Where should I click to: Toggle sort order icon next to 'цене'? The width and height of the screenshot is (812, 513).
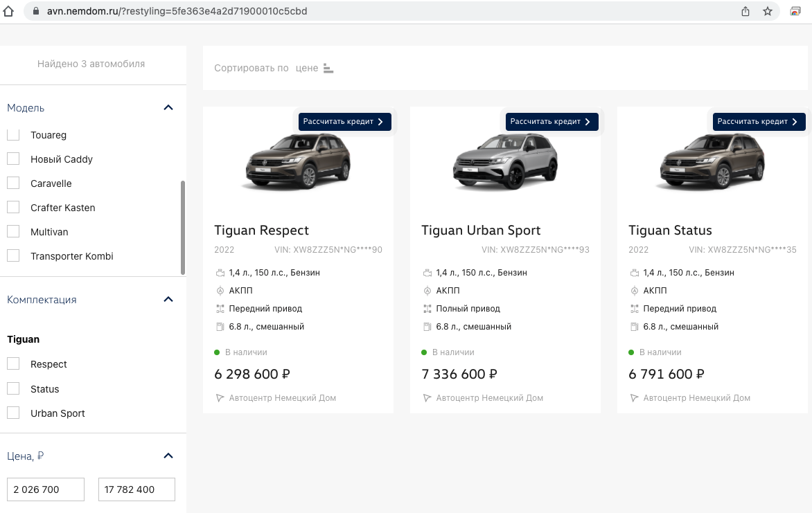[328, 69]
